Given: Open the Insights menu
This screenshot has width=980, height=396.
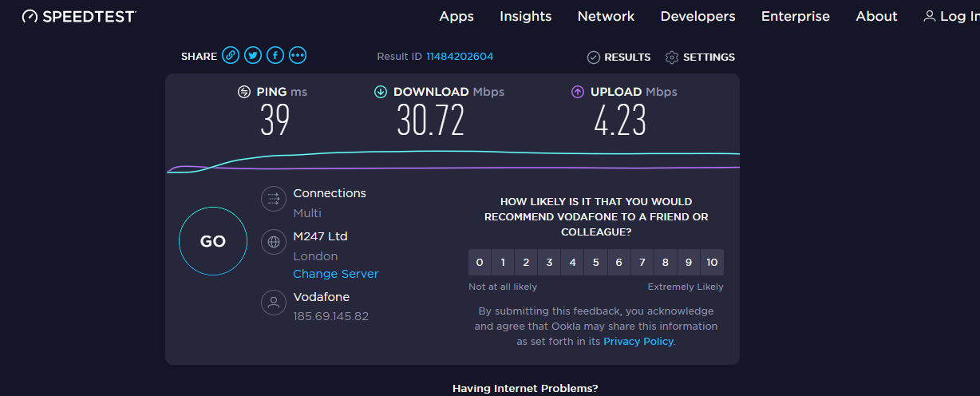Looking at the screenshot, I should (x=526, y=16).
